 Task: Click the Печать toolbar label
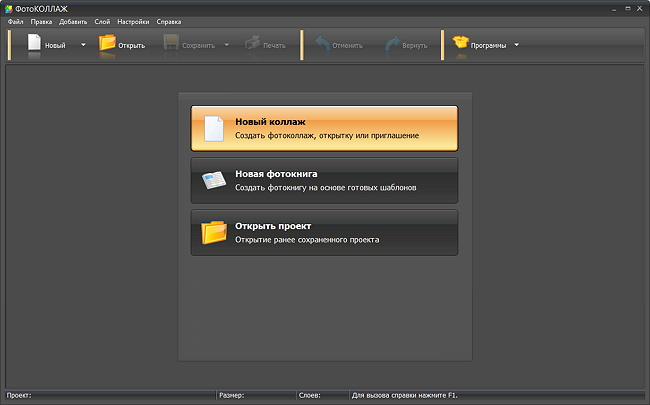[274, 46]
